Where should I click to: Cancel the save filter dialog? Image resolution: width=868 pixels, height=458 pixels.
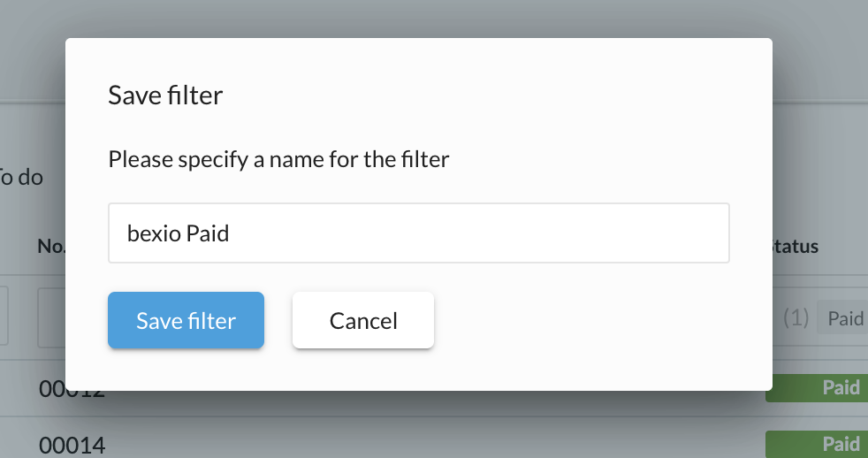363,320
